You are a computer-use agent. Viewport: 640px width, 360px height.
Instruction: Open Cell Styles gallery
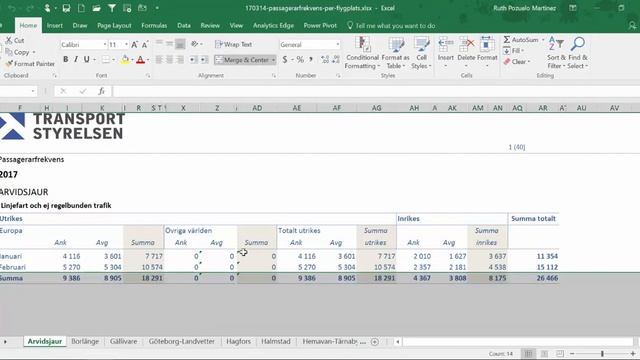pos(421,53)
